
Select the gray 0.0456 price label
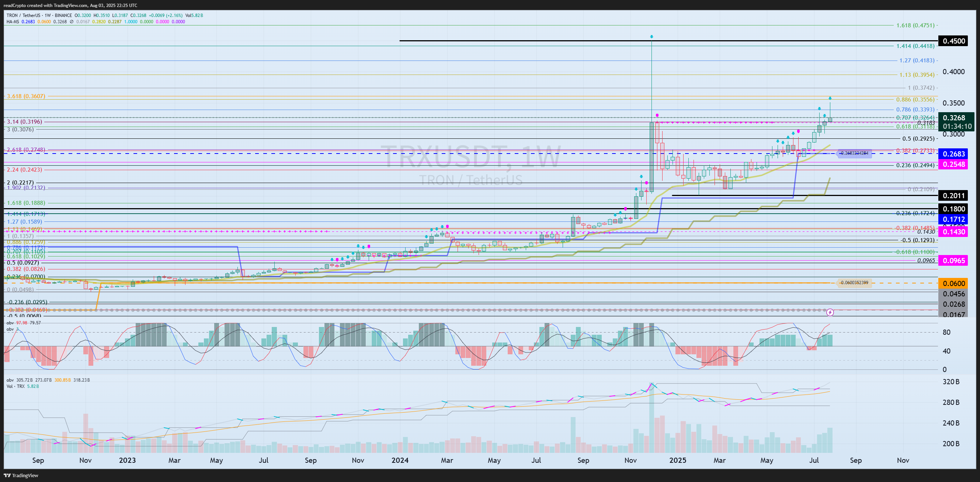(953, 294)
